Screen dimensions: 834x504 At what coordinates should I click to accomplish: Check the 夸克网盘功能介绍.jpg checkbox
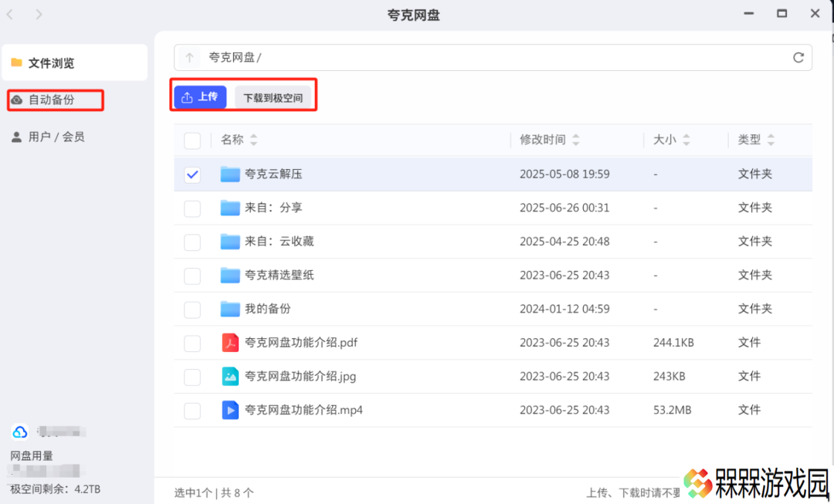point(192,377)
